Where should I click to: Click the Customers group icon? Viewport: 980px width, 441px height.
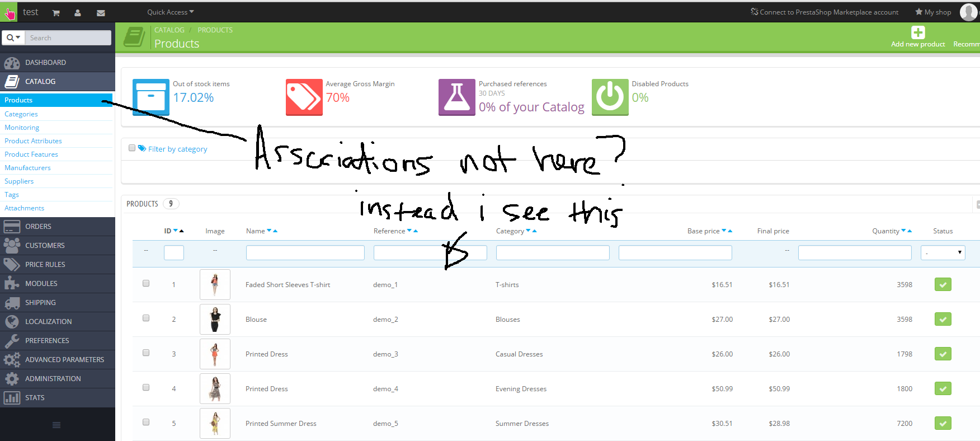[12, 246]
